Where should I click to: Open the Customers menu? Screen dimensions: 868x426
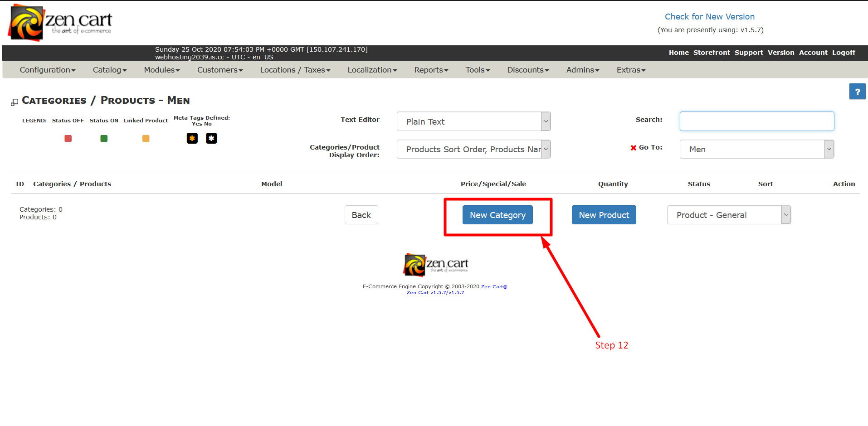click(220, 70)
